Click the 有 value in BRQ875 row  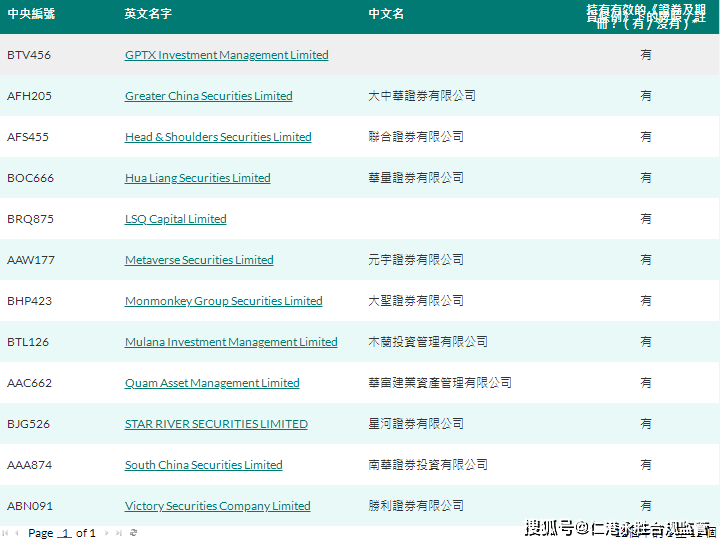tap(646, 219)
